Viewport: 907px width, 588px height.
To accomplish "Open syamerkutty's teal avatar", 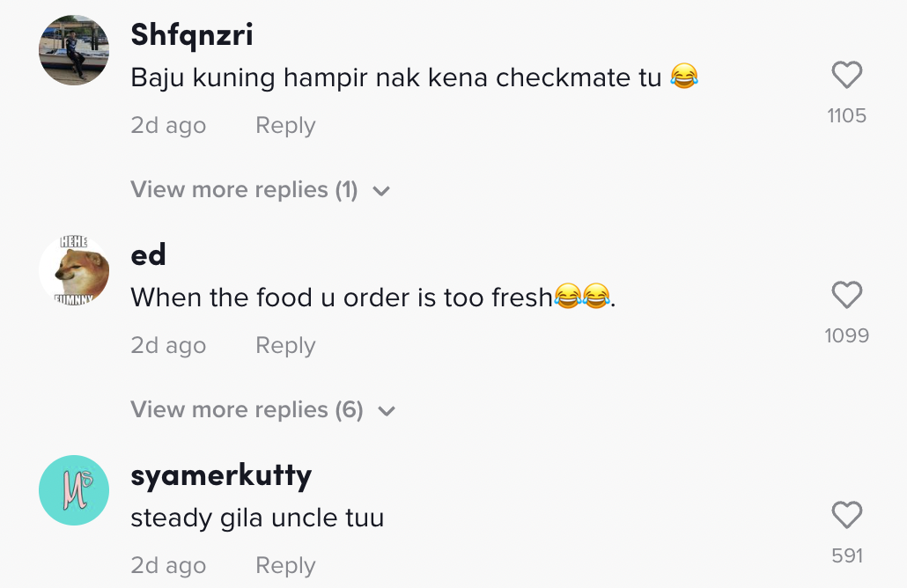I will [x=74, y=490].
